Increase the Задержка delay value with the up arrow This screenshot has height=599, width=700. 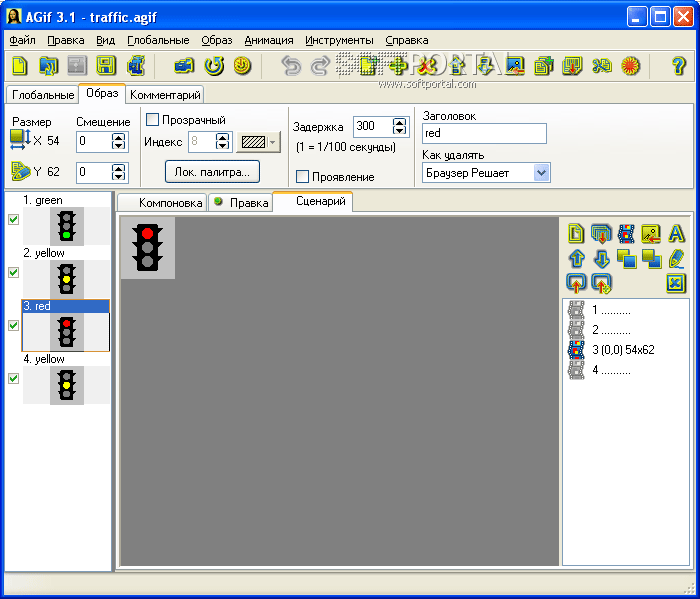point(401,122)
